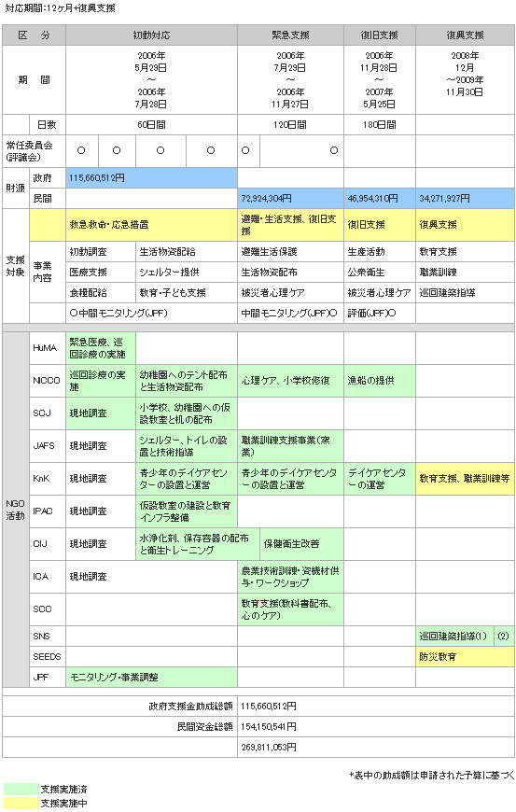Screen dimensions: 516x812
Task: Click the 教育支援、職業訓練等 yellow cell
Action: tap(465, 479)
